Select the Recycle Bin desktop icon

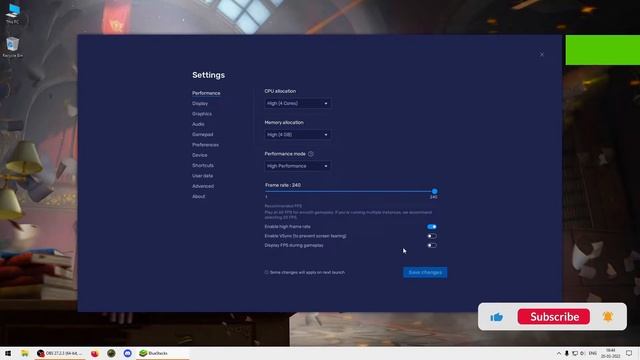(x=13, y=47)
